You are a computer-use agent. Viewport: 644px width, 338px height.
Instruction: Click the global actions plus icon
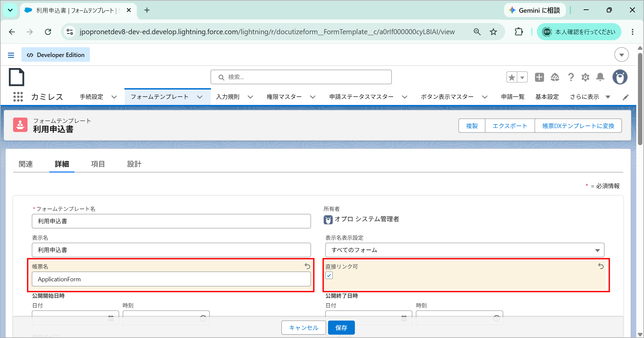tap(539, 77)
